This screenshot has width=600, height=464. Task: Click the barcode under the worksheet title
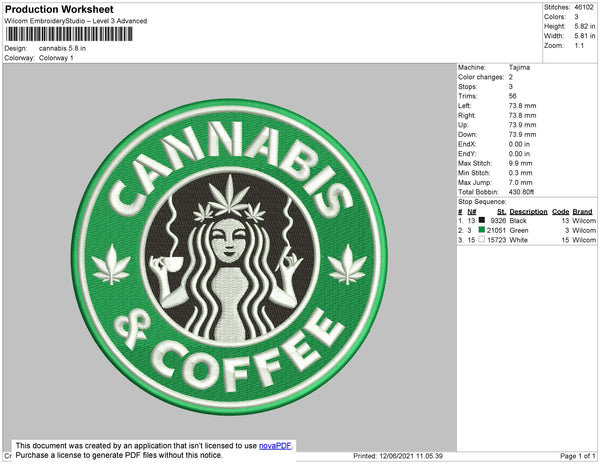69,34
